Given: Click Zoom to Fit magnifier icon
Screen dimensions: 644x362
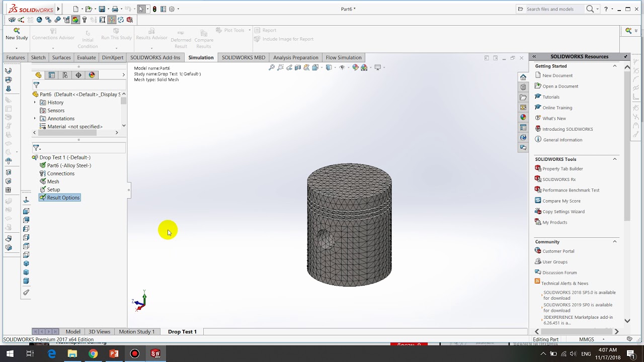Looking at the screenshot, I should point(272,67).
